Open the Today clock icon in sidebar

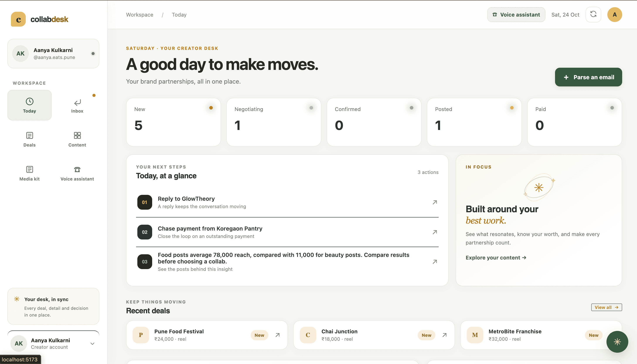pyautogui.click(x=29, y=101)
